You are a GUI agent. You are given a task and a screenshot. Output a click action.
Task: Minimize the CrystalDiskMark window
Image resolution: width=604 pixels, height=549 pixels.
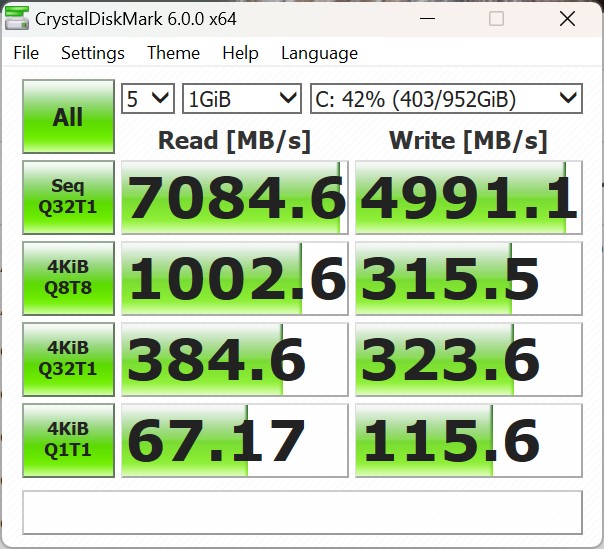(x=428, y=18)
